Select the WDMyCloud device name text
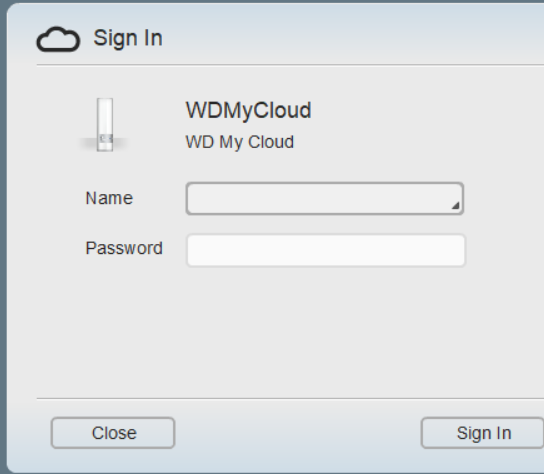544x474 pixels. 248,110
